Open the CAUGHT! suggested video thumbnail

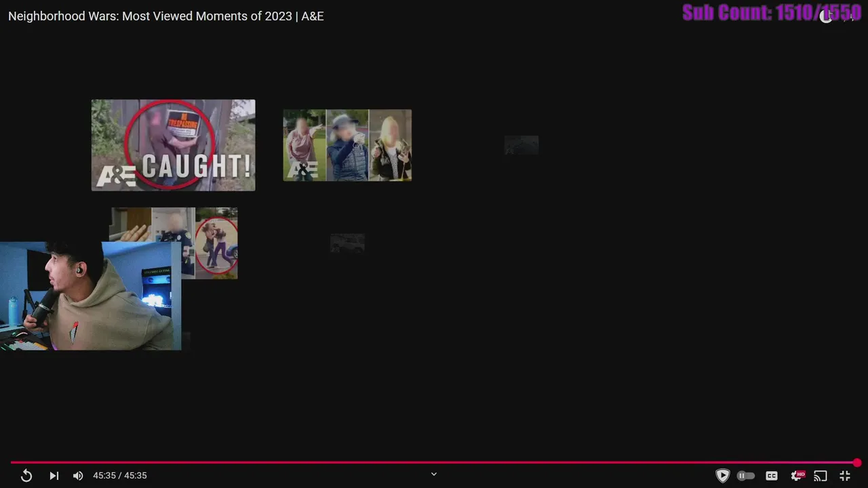174,145
